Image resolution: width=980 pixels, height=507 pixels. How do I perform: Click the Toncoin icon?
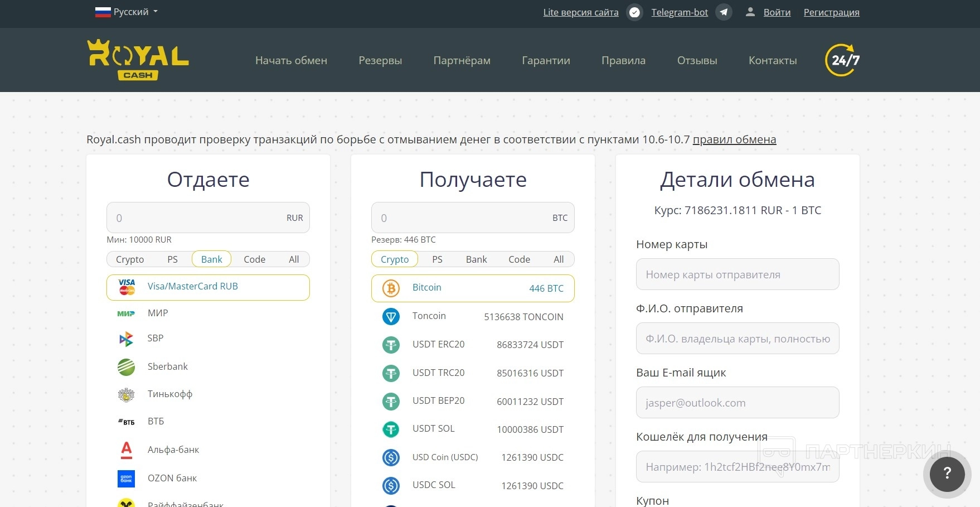tap(391, 317)
